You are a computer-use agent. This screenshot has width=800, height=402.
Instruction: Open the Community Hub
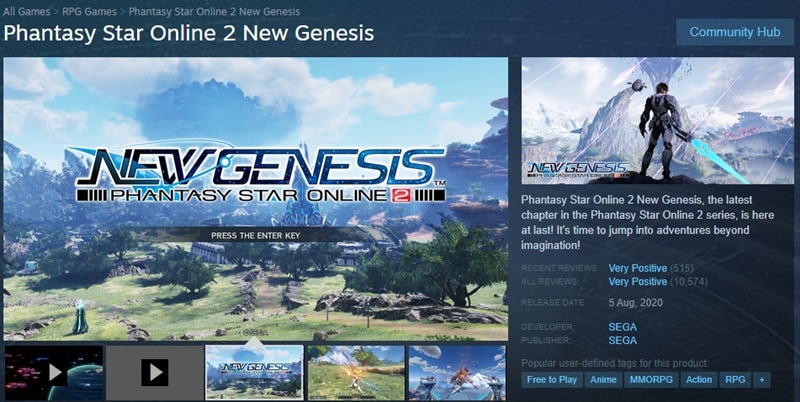coord(735,32)
